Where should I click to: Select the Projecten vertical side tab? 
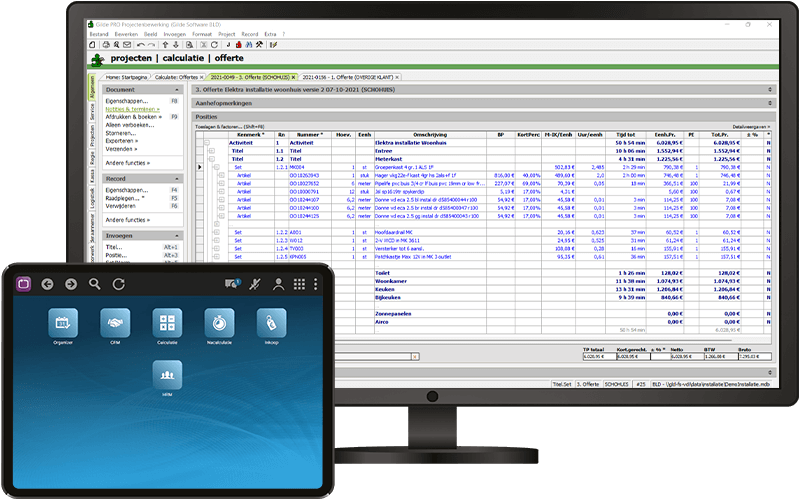92,136
